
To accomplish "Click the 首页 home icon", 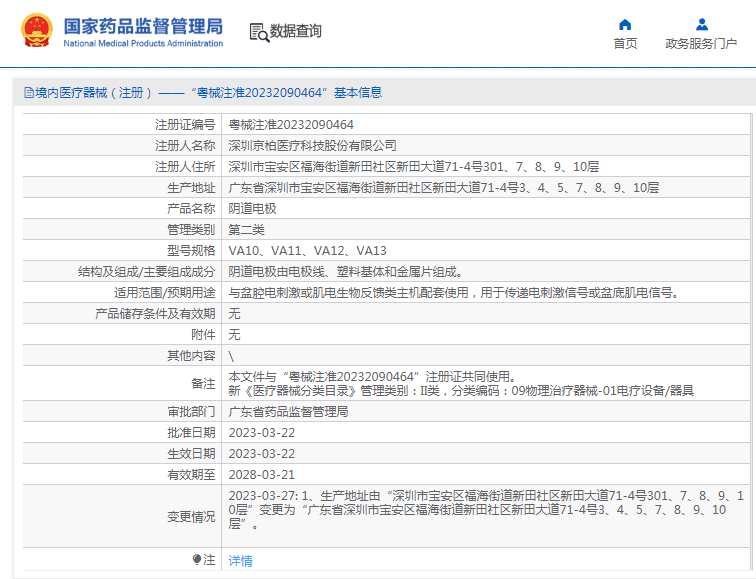I will click(625, 24).
